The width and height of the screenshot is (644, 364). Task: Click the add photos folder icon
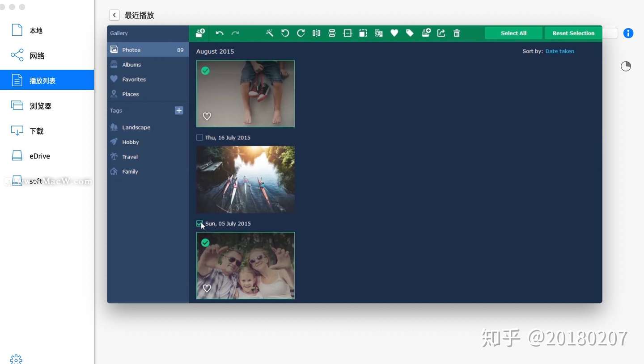[x=200, y=33]
